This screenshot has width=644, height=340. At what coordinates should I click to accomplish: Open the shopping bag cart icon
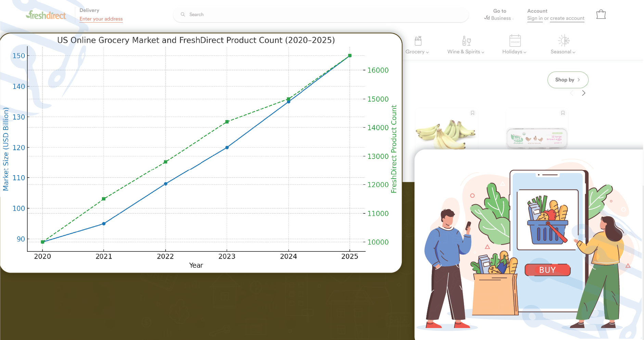(601, 14)
